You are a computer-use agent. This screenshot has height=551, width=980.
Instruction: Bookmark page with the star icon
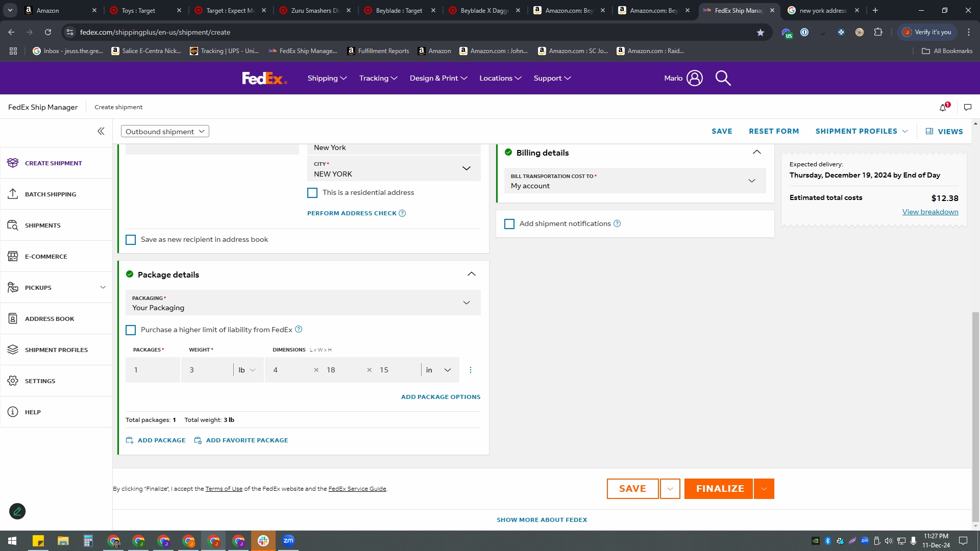click(x=761, y=32)
